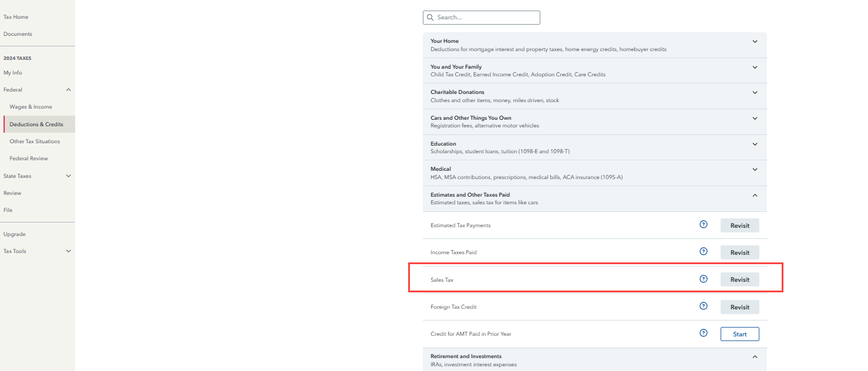Open help for Credit for AMT Paid

(x=704, y=333)
